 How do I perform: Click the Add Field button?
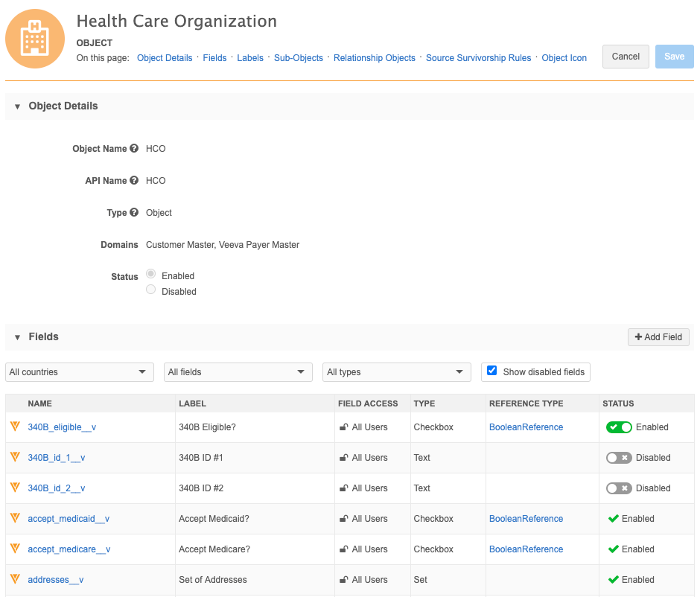658,337
